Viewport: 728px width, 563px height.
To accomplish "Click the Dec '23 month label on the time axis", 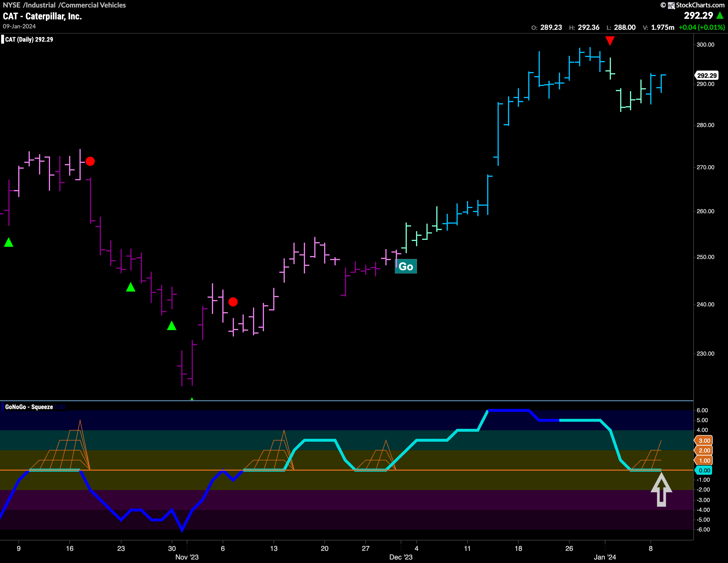I will [x=401, y=557].
